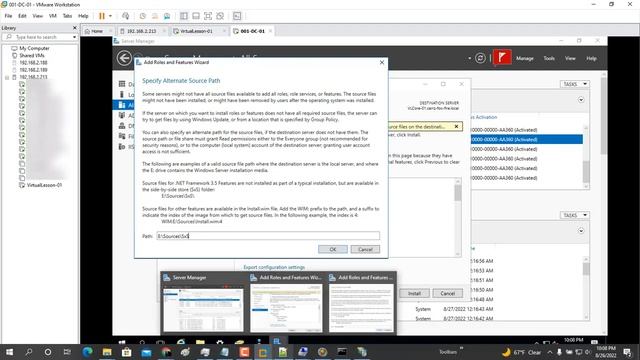This screenshot has height=360, width=640.
Task: Collapse the lower section with its chevron
Action: pyautogui.click(x=581, y=231)
